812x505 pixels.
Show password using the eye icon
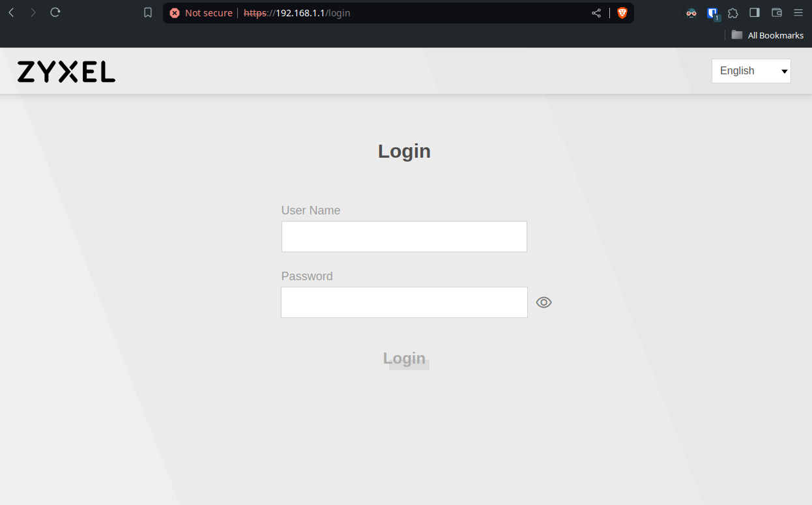(x=544, y=302)
